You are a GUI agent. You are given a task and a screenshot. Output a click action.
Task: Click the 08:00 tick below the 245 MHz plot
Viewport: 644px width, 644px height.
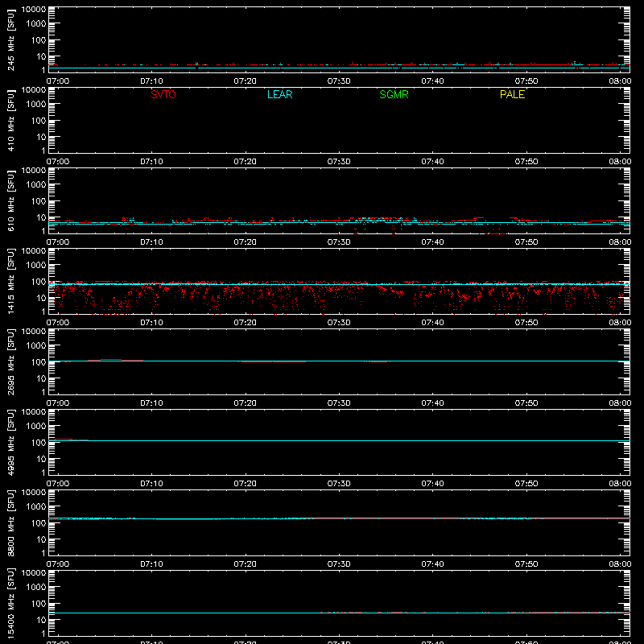pyautogui.click(x=620, y=81)
